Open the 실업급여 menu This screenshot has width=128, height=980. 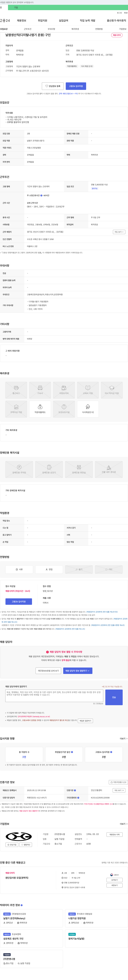[x=63, y=21]
